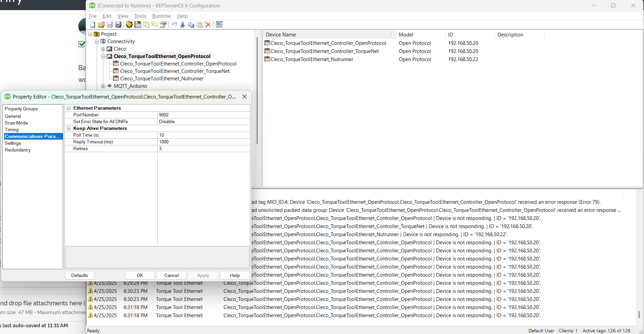Launch the OPC Quick Client with the QC icon
Screen dimensions: 644x334
click(219, 25)
